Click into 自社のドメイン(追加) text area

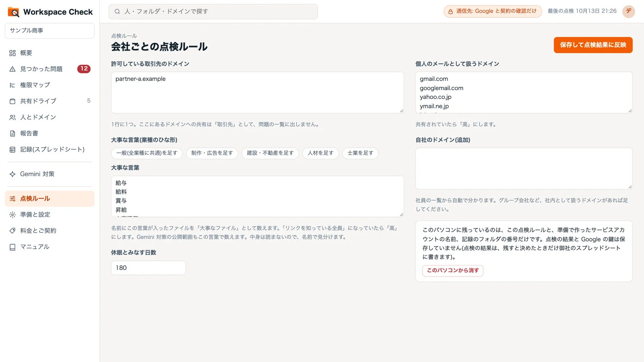(x=524, y=168)
